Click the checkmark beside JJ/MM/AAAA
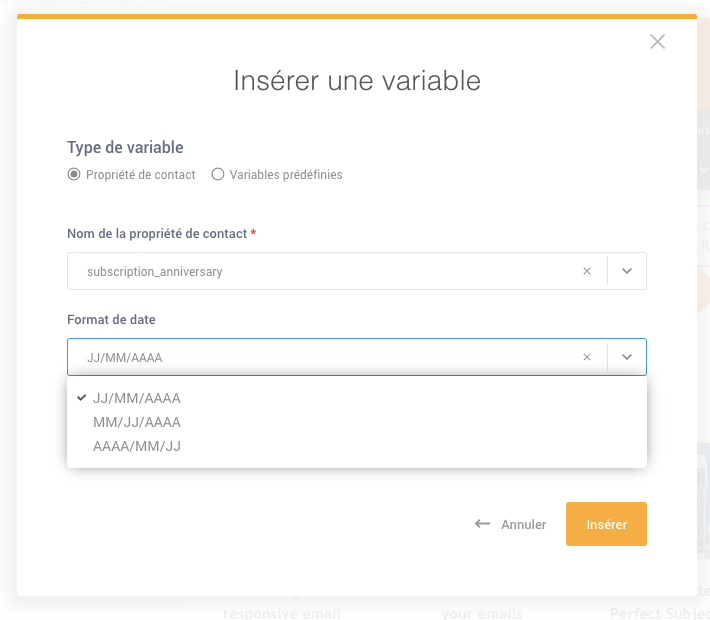This screenshot has height=620, width=710. (x=82, y=398)
